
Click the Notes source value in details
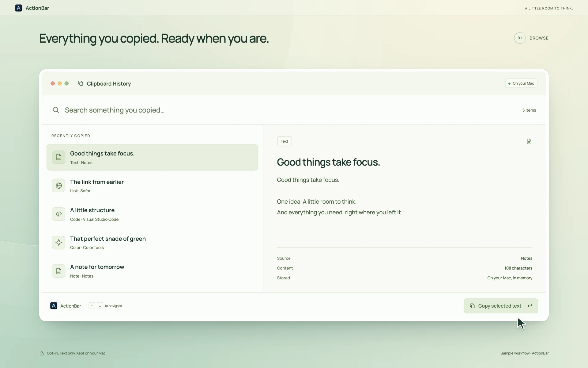point(526,258)
